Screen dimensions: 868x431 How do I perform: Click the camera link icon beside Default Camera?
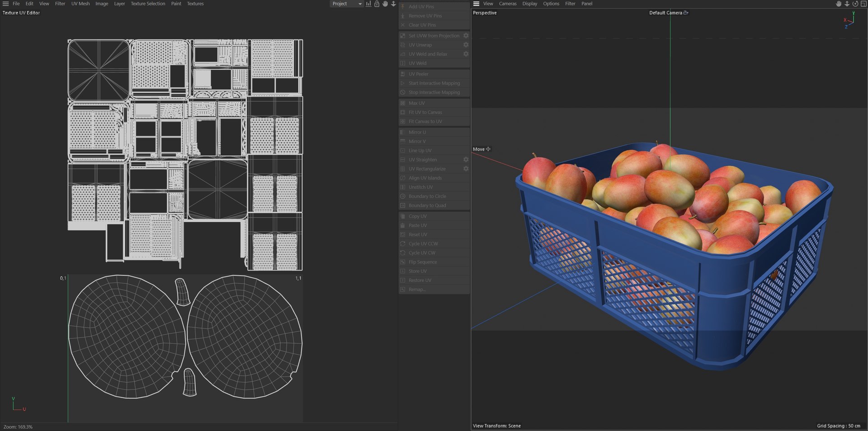[x=686, y=13]
